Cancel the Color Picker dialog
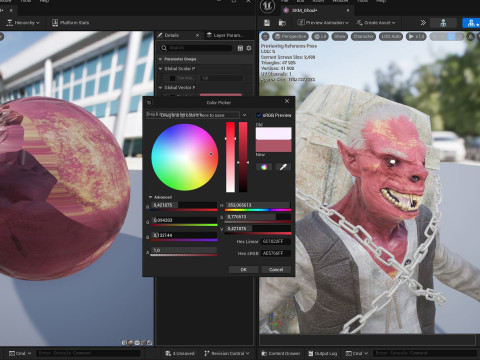The width and height of the screenshot is (480, 360). [276, 269]
